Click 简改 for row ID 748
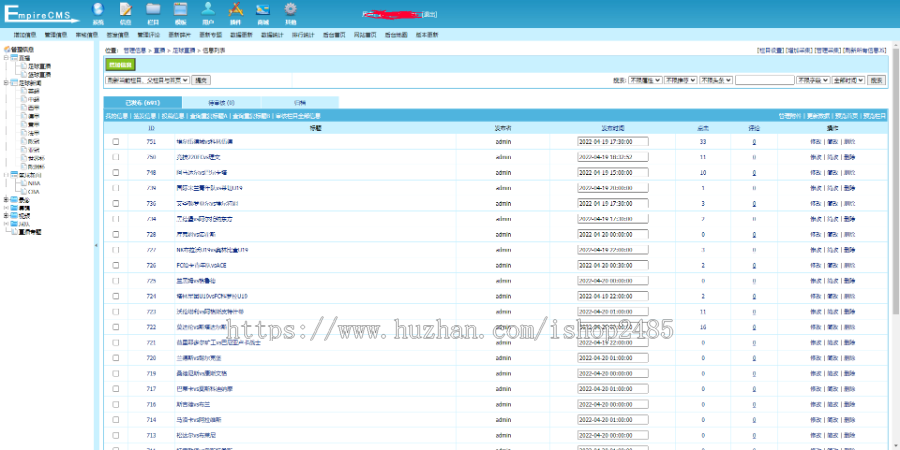 832,172
